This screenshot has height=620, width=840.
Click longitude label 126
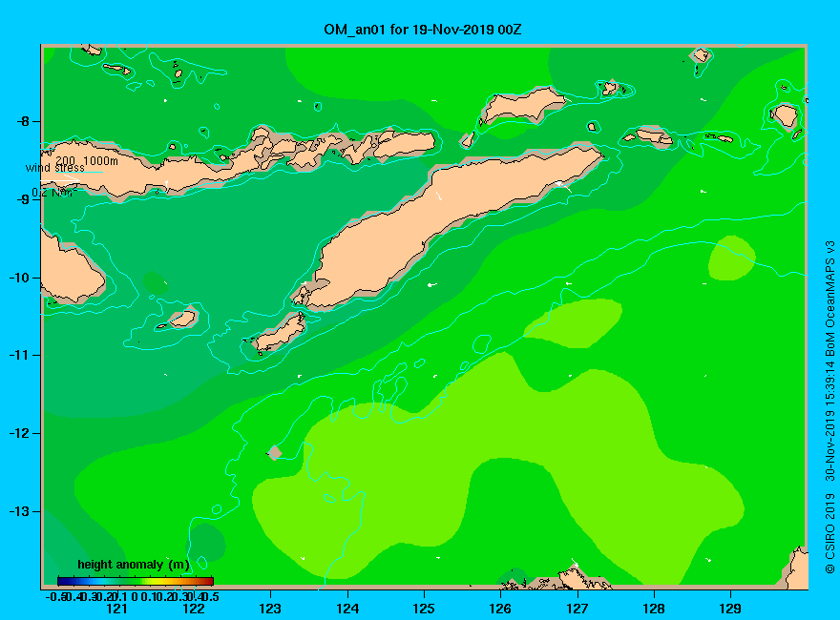pyautogui.click(x=500, y=609)
